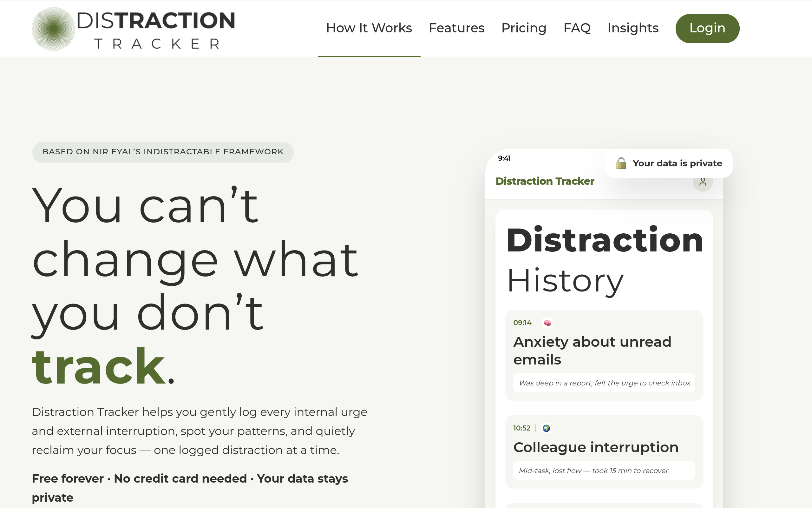
Task: Click the Nir Eyal Indistractable framework badge
Action: tap(163, 152)
